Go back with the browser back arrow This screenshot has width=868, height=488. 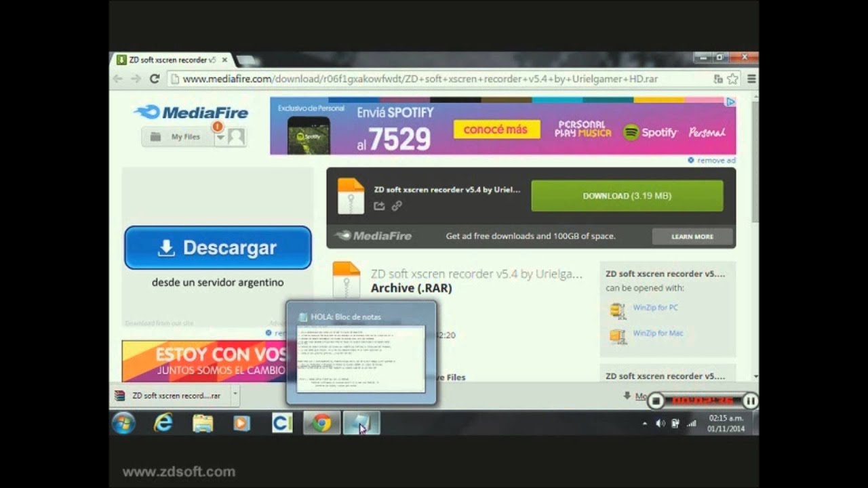118,79
